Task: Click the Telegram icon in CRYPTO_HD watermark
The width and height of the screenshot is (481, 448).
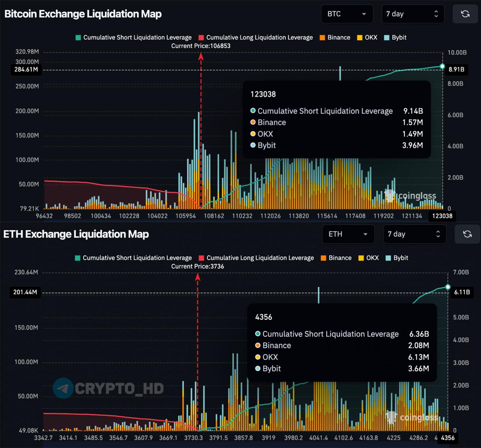Action: click(63, 388)
